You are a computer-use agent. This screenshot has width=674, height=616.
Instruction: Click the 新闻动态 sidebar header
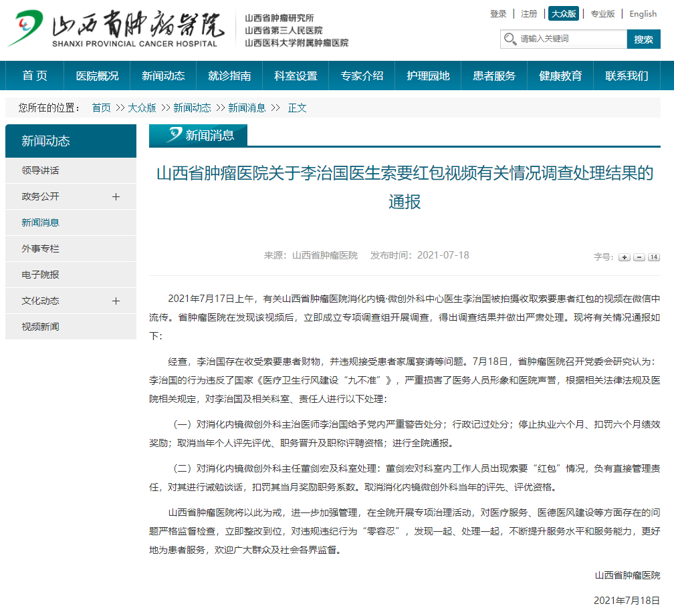coord(71,141)
